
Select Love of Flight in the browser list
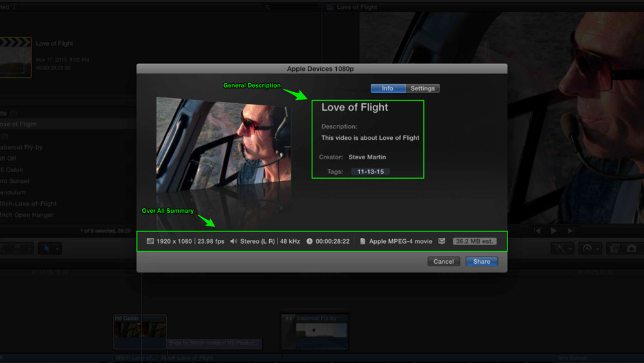(68, 124)
